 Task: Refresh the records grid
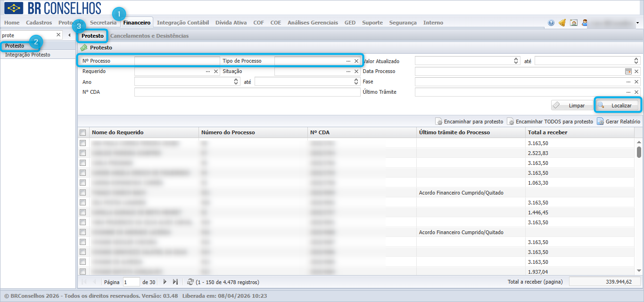190,282
